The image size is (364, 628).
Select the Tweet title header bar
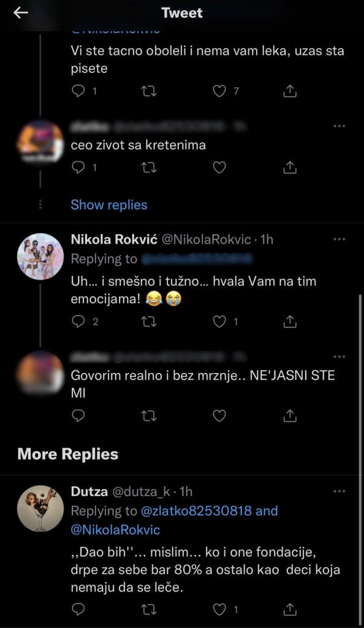tap(182, 12)
